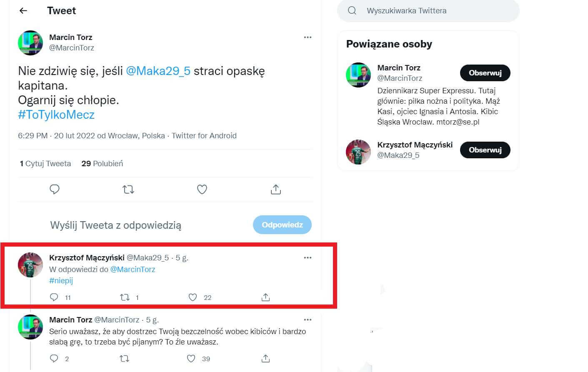This screenshot has width=588, height=372.
Task: Click the retweet icon on the main tweet
Action: click(128, 189)
